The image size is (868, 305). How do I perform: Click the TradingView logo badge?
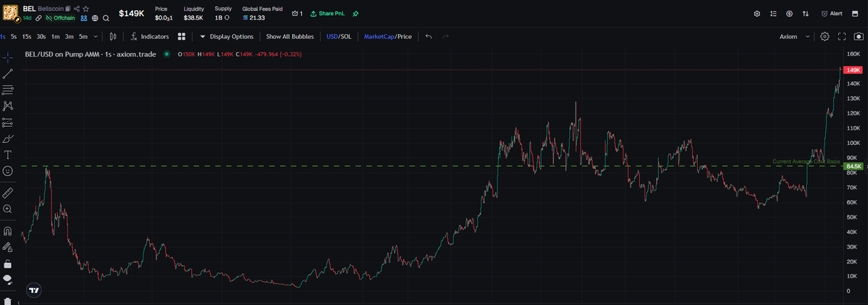[34, 290]
